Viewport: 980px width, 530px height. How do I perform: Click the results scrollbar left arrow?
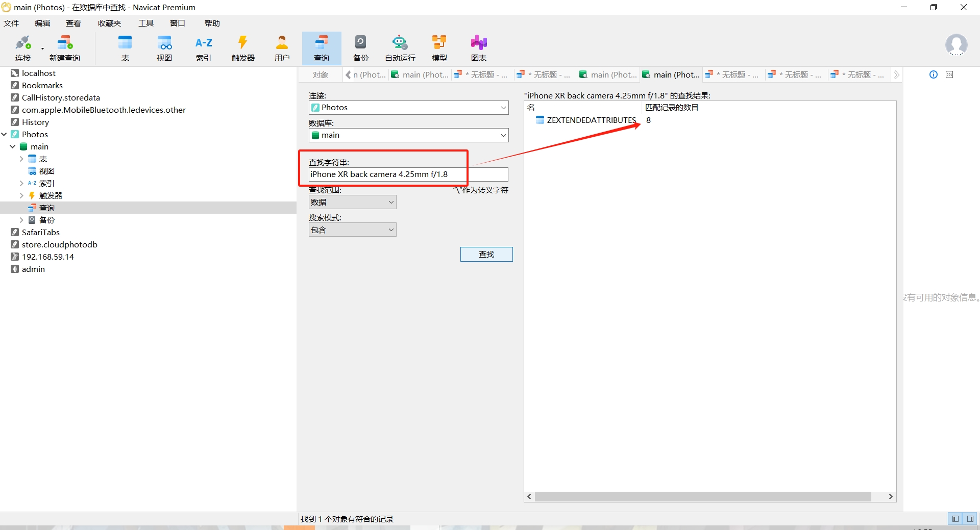click(529, 496)
